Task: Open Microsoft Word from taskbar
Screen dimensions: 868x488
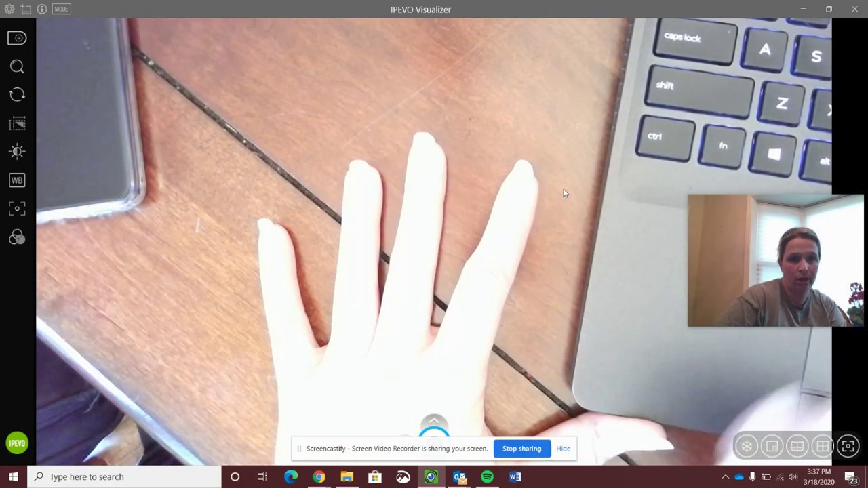Action: coord(515,476)
